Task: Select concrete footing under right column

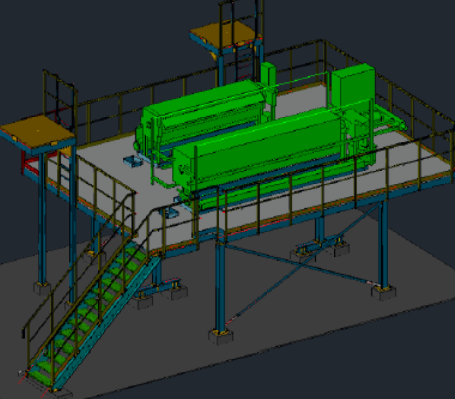Action: [x=383, y=293]
